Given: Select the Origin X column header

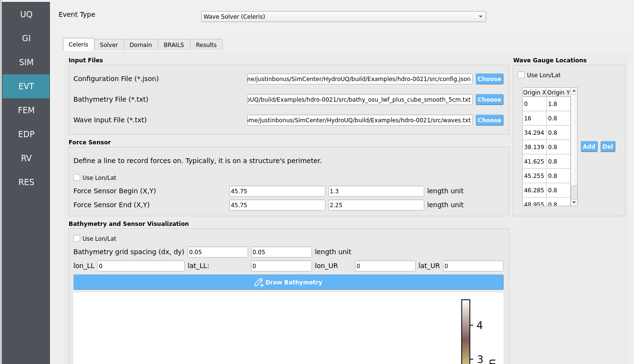Looking at the screenshot, I should tap(534, 92).
